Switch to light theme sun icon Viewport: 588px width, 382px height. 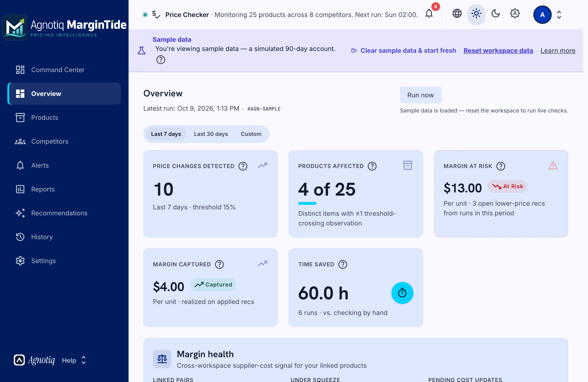click(476, 14)
